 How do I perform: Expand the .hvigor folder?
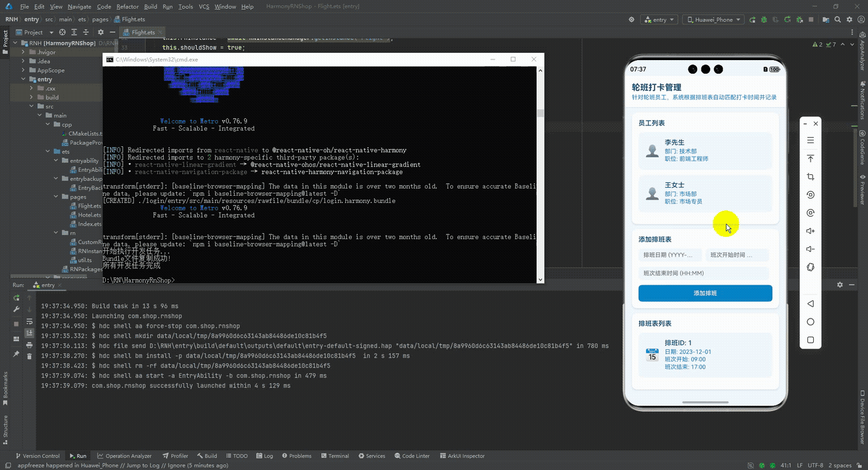pos(23,52)
